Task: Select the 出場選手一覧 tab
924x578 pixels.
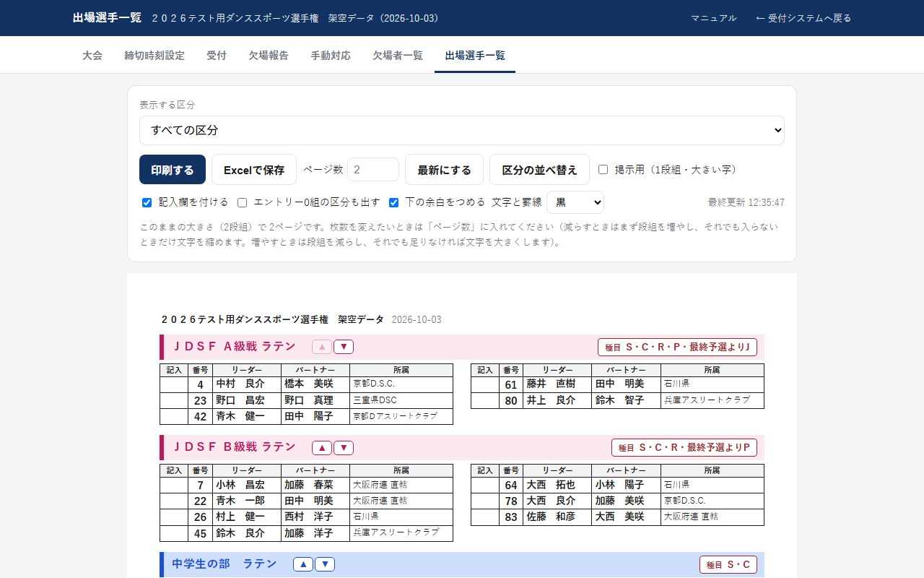Action: pyautogui.click(x=475, y=56)
